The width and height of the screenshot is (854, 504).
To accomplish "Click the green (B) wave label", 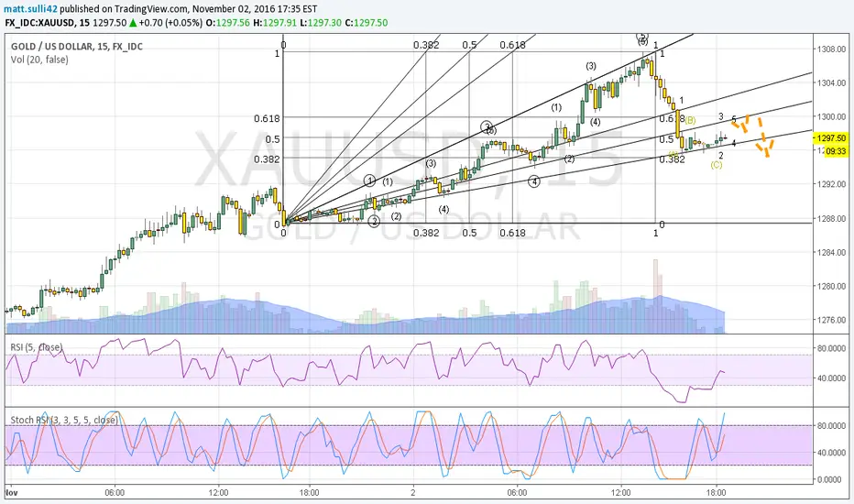I will click(690, 120).
